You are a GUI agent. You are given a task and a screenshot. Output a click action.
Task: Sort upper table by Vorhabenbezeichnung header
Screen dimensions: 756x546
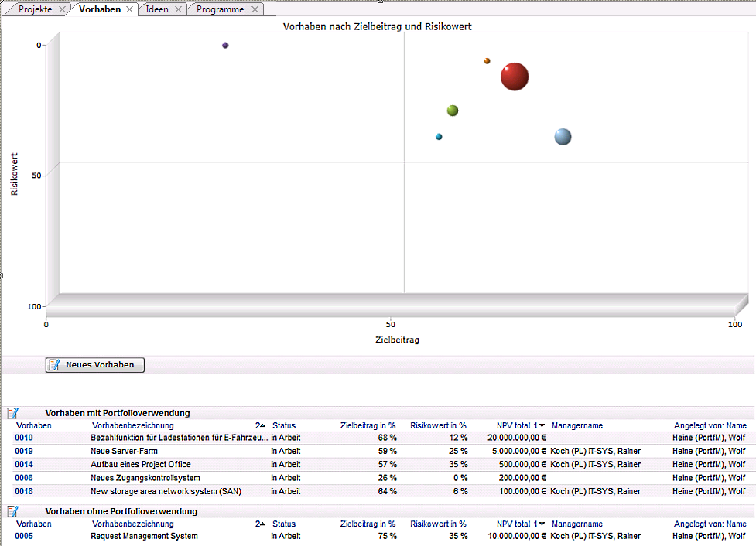[132, 425]
